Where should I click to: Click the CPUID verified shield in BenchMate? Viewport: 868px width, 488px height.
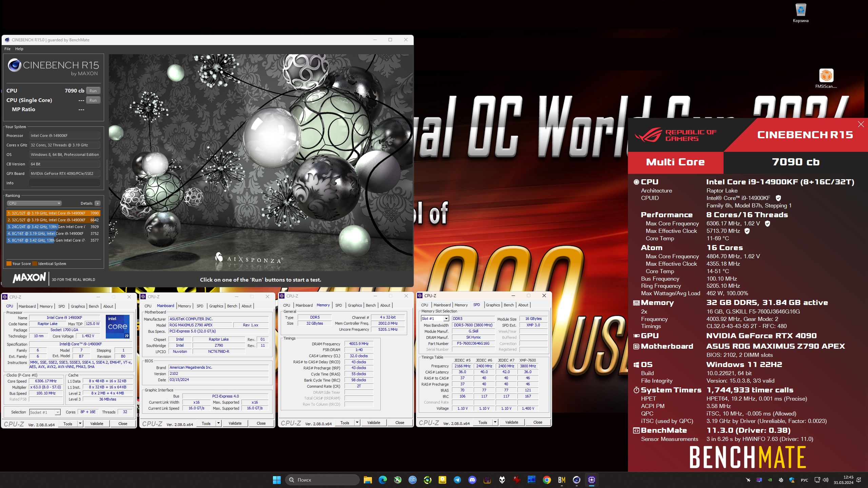point(778,198)
